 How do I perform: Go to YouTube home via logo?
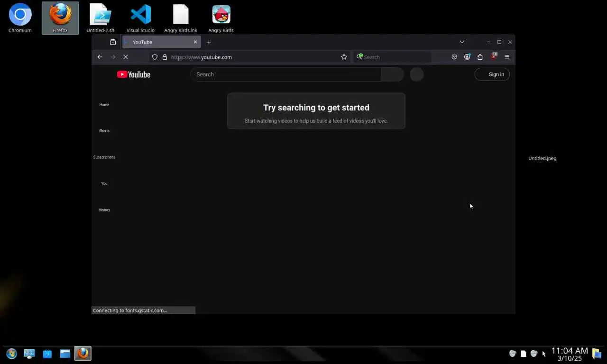[x=134, y=74]
